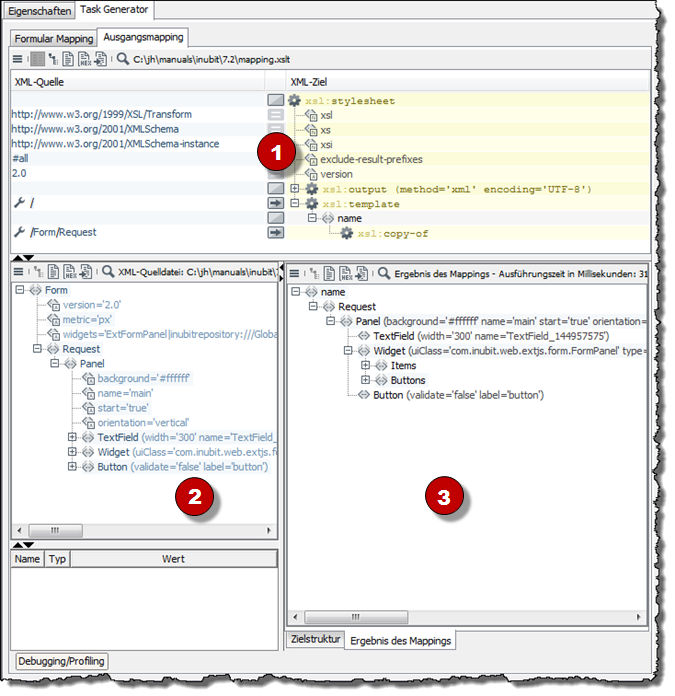
Task: Click import icon in Ergebnis des Mappings toolbar
Action: (x=362, y=273)
